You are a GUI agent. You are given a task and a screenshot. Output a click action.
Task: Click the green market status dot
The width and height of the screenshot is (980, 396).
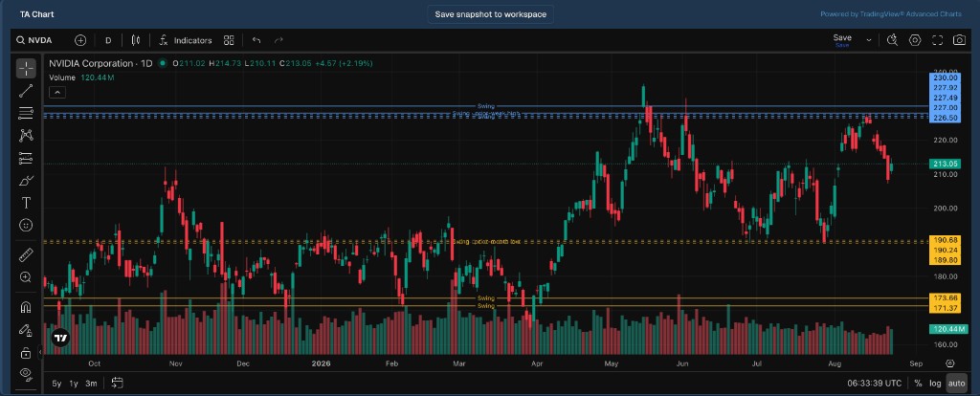tap(163, 63)
